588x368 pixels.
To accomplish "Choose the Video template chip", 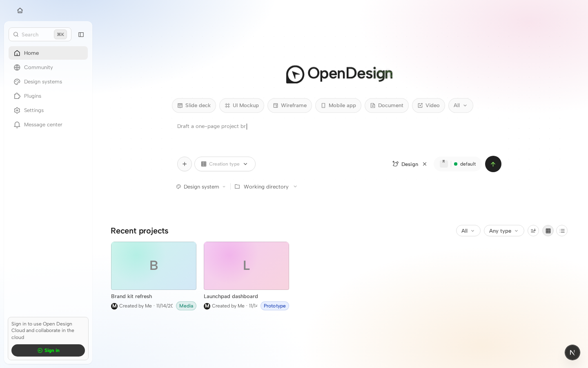I will pyautogui.click(x=428, y=105).
